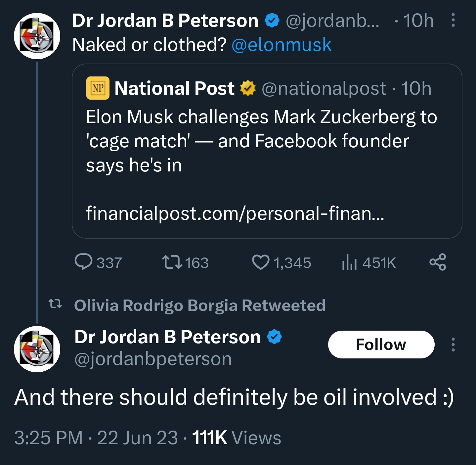Open the reply icon showing 337 comments
Screen dimensions: 476x465
coord(83,262)
